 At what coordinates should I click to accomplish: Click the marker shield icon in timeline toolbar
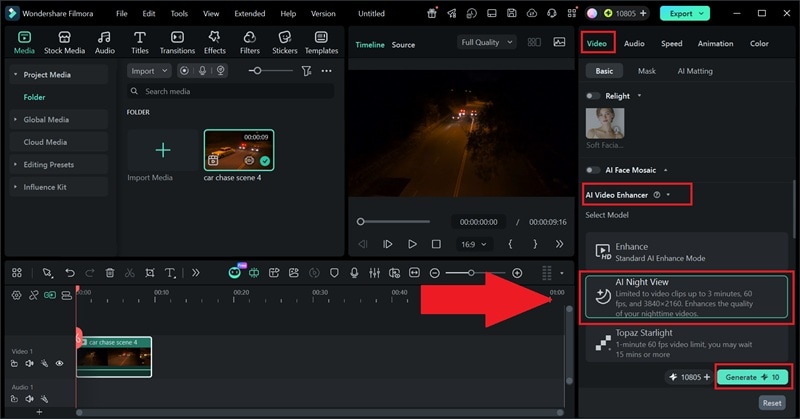[x=334, y=273]
